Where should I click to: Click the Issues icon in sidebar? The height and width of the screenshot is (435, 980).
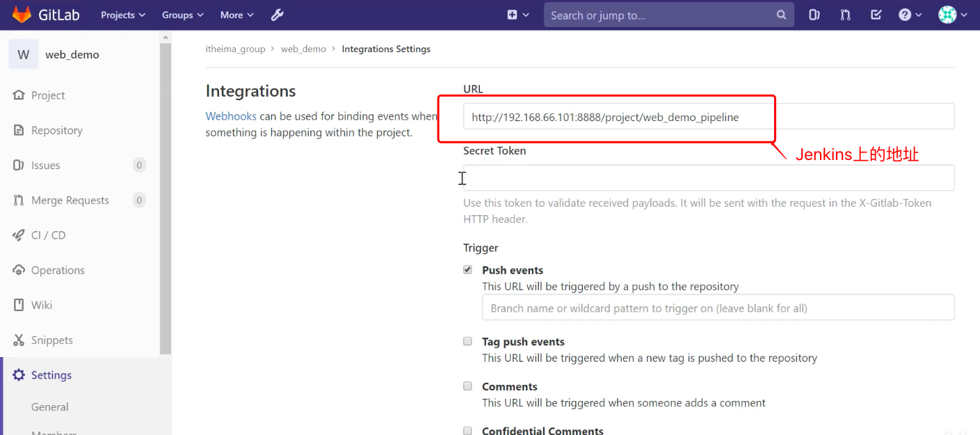pyautogui.click(x=19, y=165)
